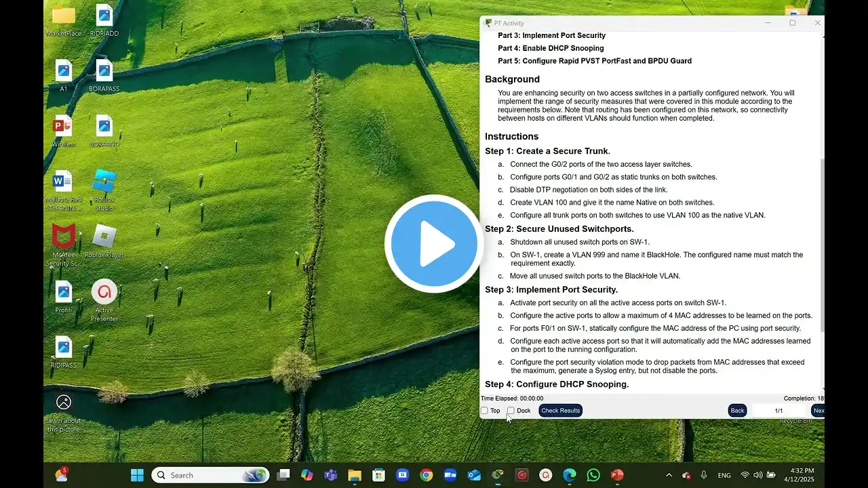Image resolution: width=868 pixels, height=488 pixels.
Task: Click the Check Results button
Action: click(560, 411)
